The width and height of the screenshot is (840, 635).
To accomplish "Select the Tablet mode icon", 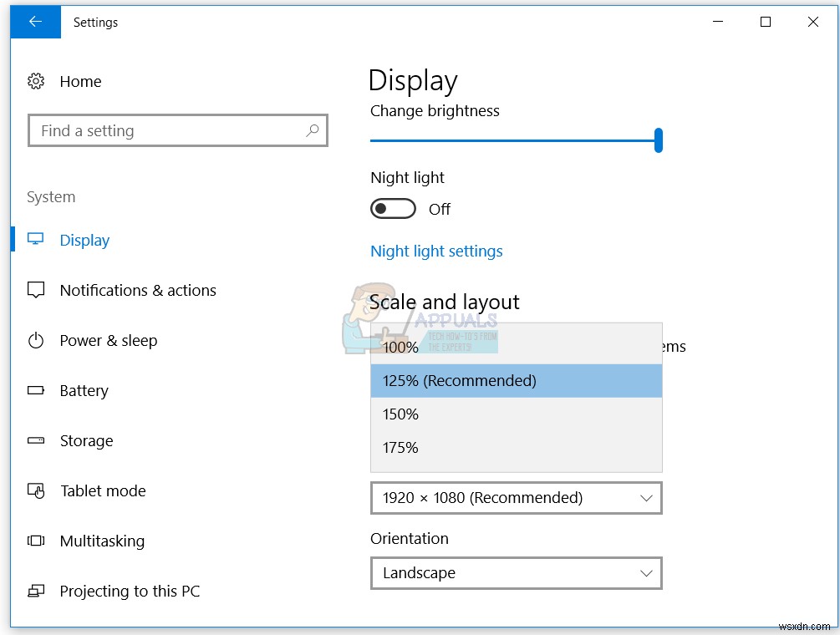I will click(35, 490).
